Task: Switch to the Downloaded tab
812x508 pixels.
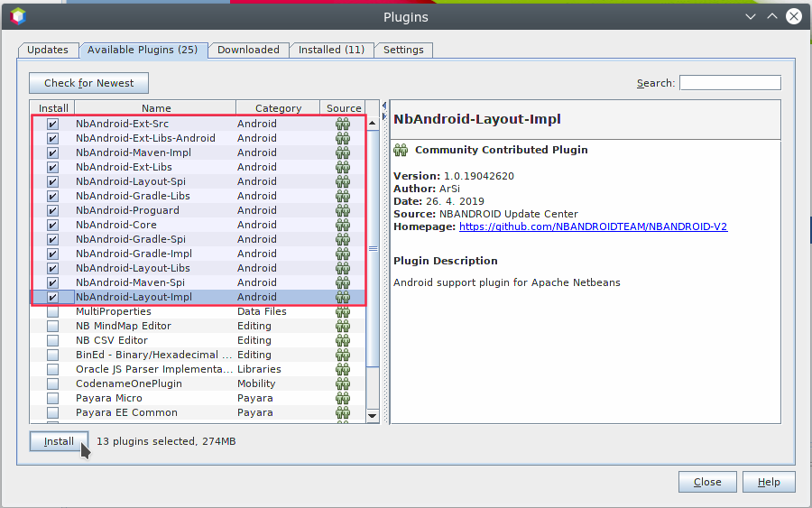Action: click(248, 50)
